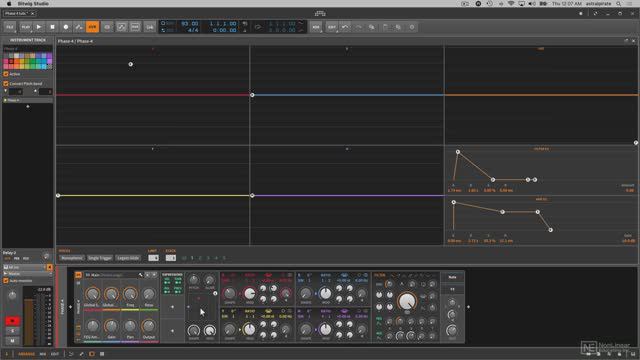
Task: Start playback with the transport Play button
Action: [x=39, y=27]
